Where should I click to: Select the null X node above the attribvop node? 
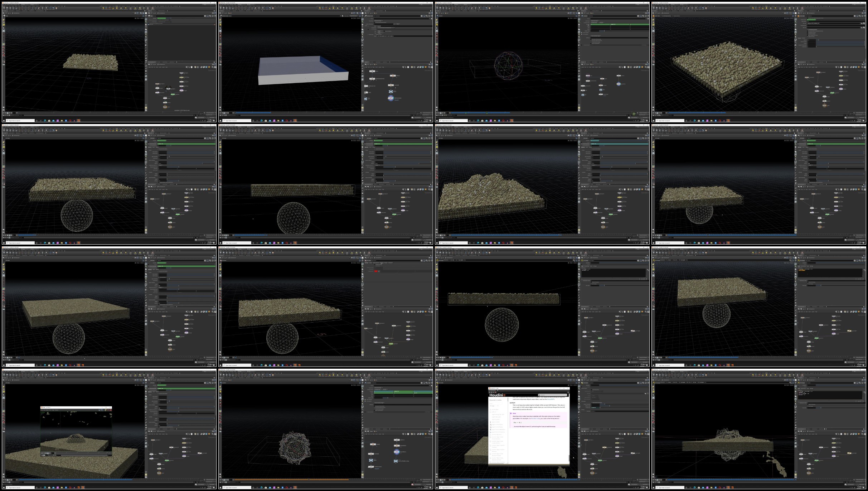391,92
